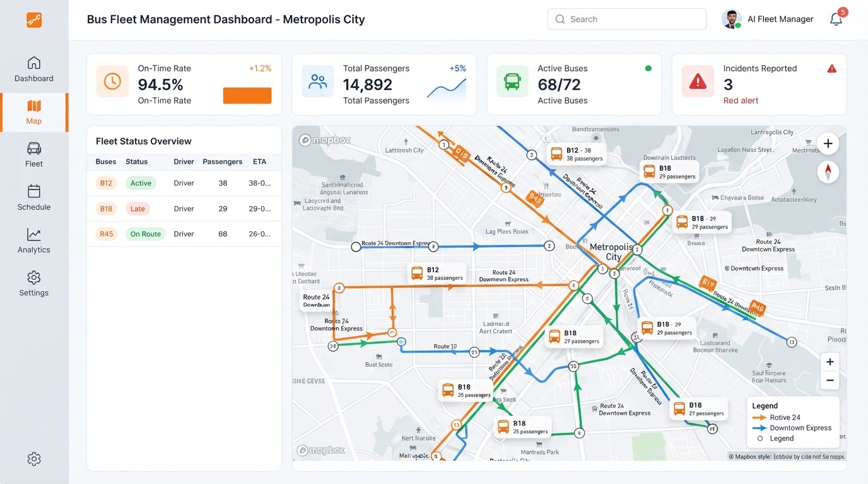Select the bus marker titled "B12 - 38"
868x484 pixels.
pos(575,154)
